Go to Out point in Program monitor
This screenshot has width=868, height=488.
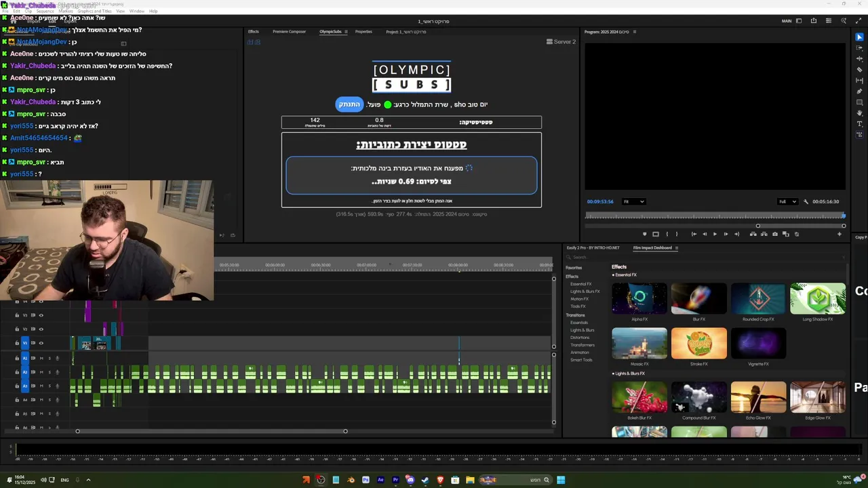click(736, 234)
